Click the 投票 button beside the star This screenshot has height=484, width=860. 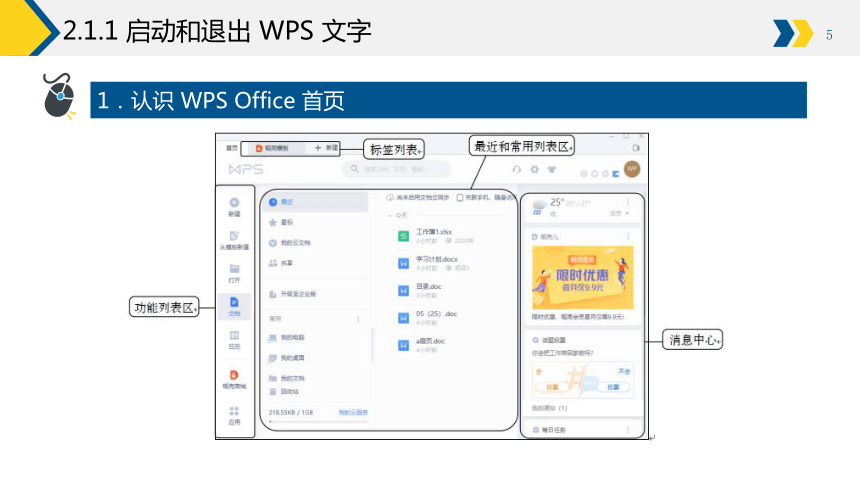[553, 387]
